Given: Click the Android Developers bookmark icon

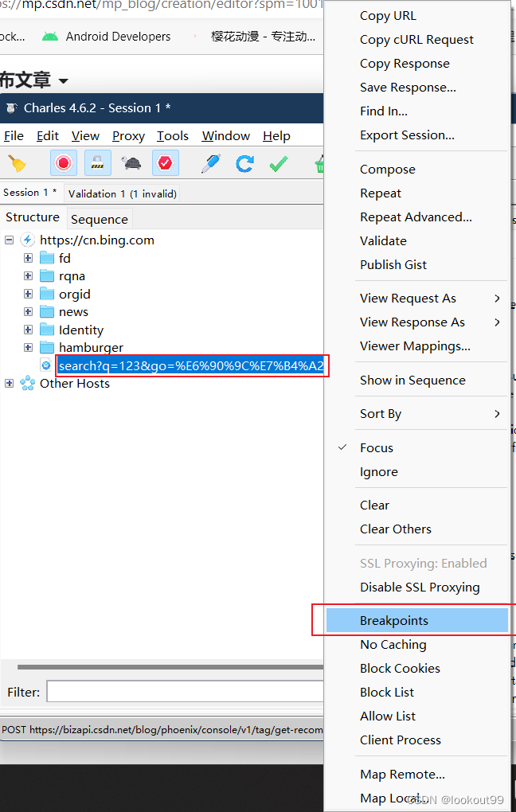Looking at the screenshot, I should (x=49, y=37).
